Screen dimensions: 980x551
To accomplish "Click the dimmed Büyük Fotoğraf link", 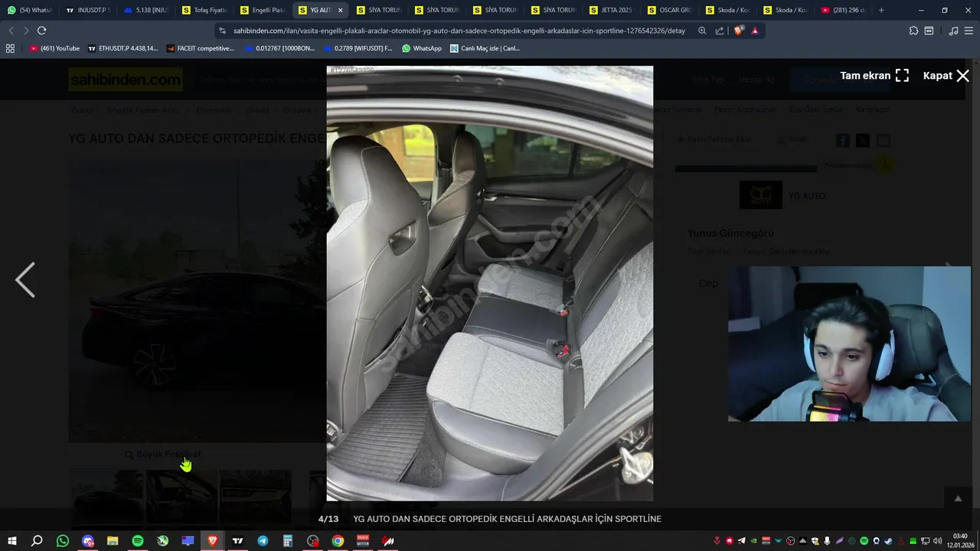I will click(163, 455).
